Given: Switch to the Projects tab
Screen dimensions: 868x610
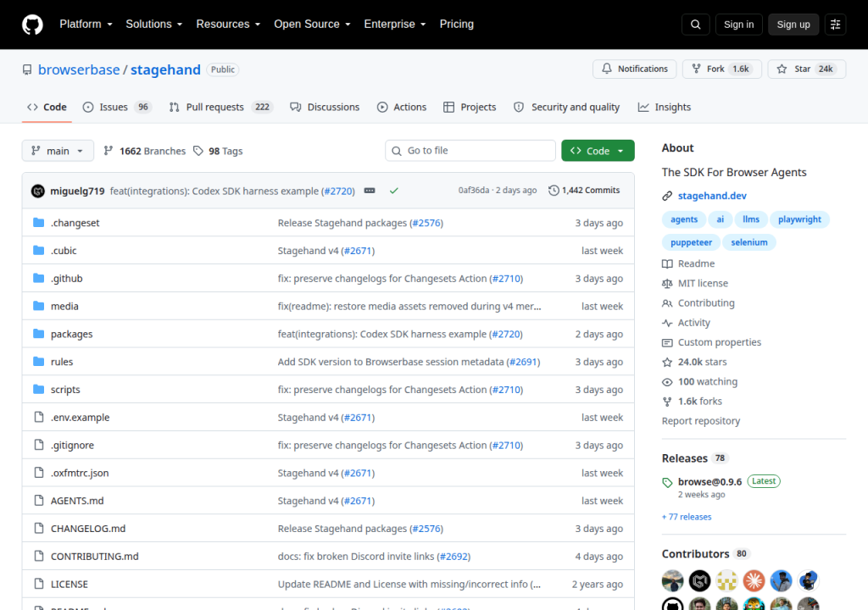Looking at the screenshot, I should pyautogui.click(x=470, y=107).
